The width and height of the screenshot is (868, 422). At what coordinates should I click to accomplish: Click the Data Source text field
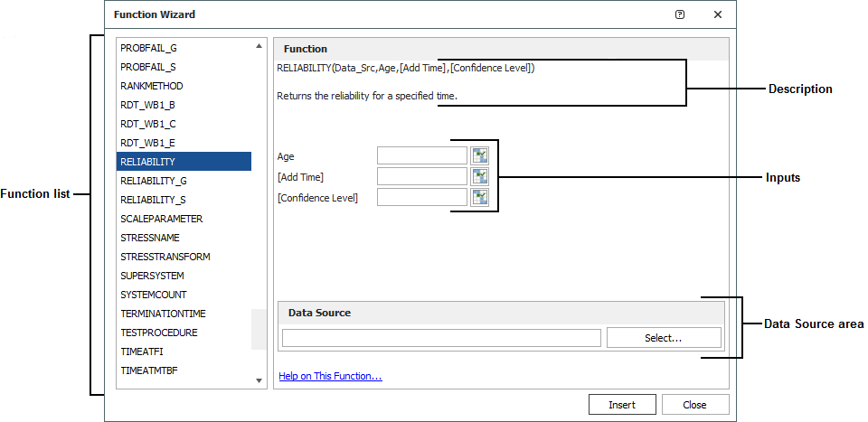441,338
